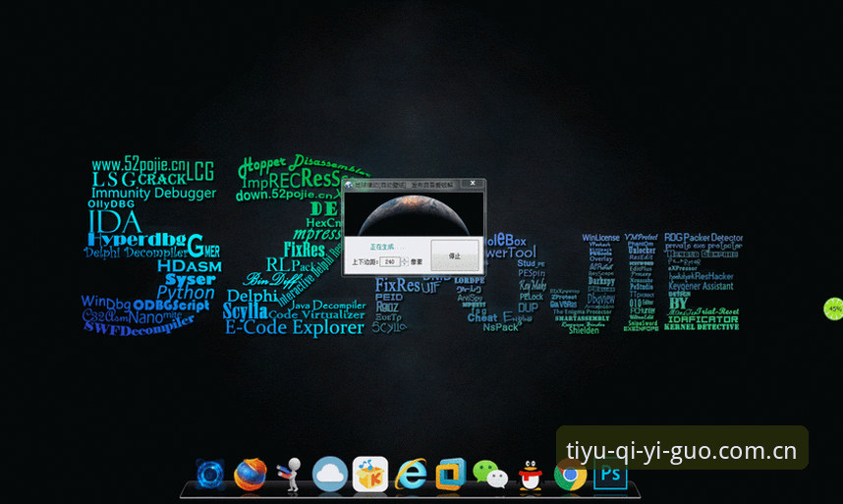This screenshot has height=504, width=843.
Task: Launch VMware Workstation from the dock
Action: tap(451, 475)
